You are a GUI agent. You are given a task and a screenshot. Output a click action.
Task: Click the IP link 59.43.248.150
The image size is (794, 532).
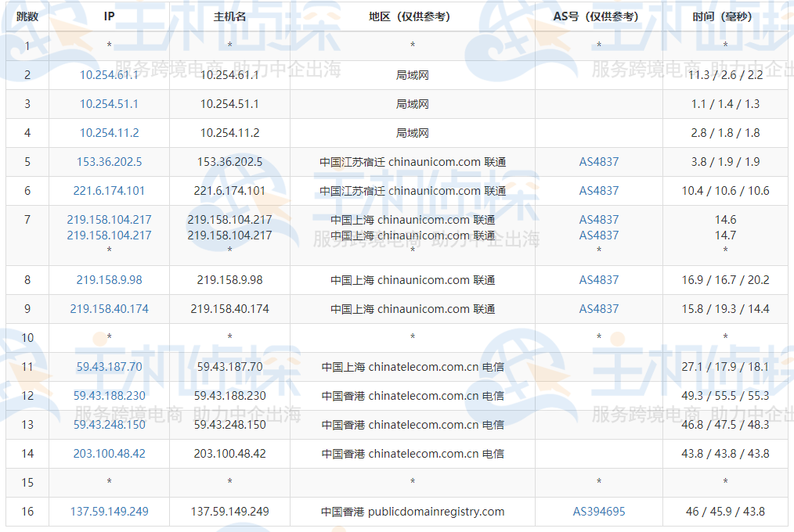pyautogui.click(x=109, y=424)
